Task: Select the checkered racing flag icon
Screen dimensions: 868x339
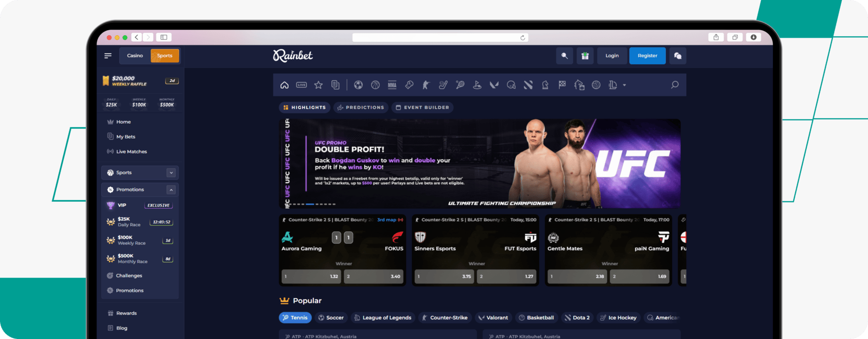Action: [x=562, y=85]
